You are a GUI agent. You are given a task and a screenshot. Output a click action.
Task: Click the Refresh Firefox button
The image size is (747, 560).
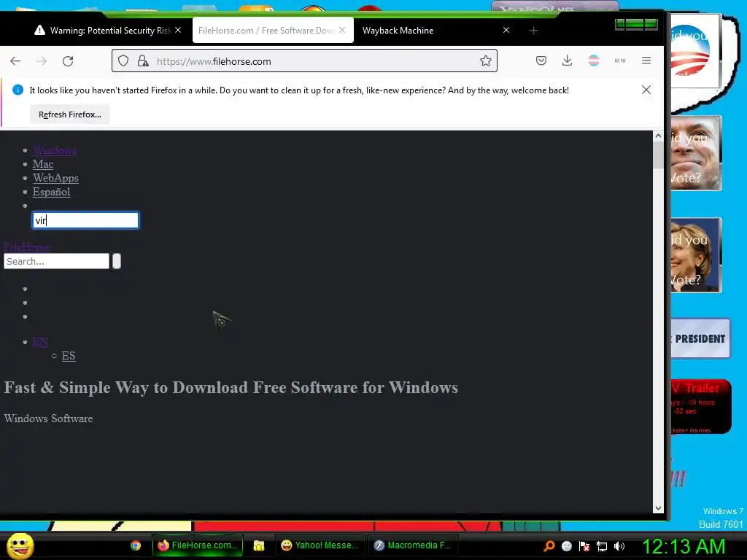click(x=69, y=114)
